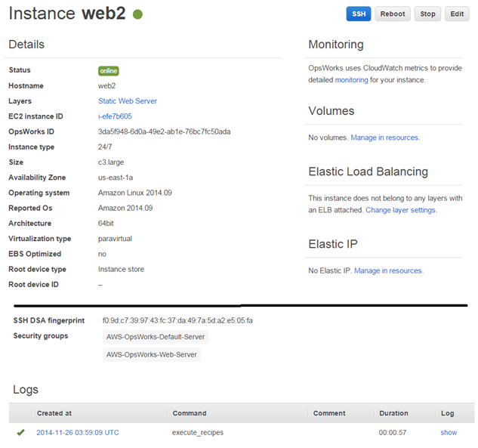This screenshot has width=478, height=448.
Task: Click the instance type value 24/7
Action: pyautogui.click(x=105, y=147)
